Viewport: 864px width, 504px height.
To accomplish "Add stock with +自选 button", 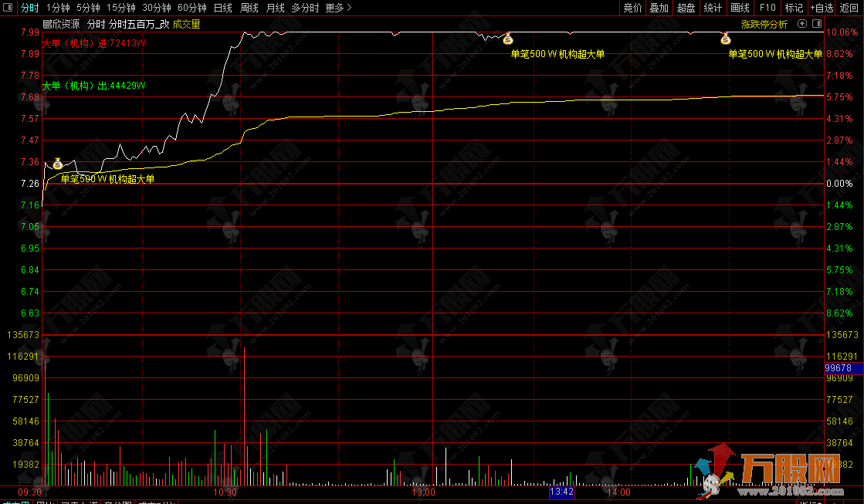I will [x=822, y=8].
